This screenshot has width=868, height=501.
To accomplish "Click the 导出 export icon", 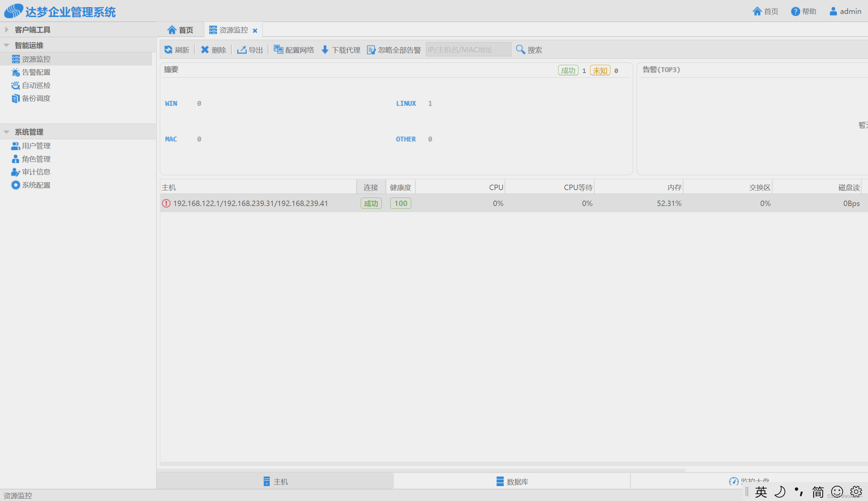I will click(x=242, y=50).
